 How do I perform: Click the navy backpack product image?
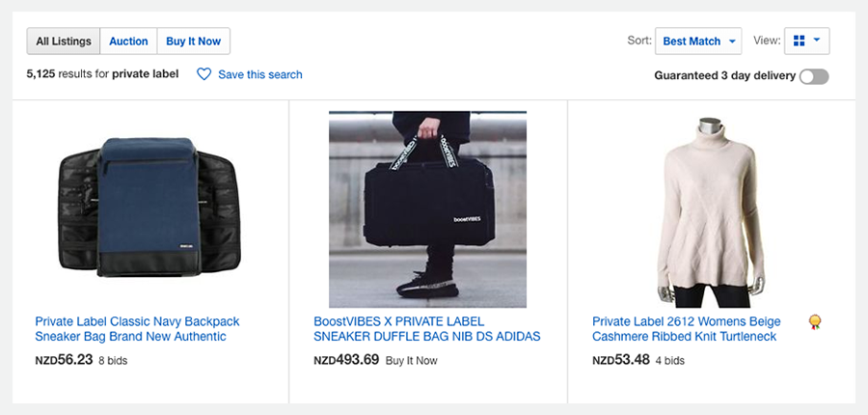tap(149, 207)
